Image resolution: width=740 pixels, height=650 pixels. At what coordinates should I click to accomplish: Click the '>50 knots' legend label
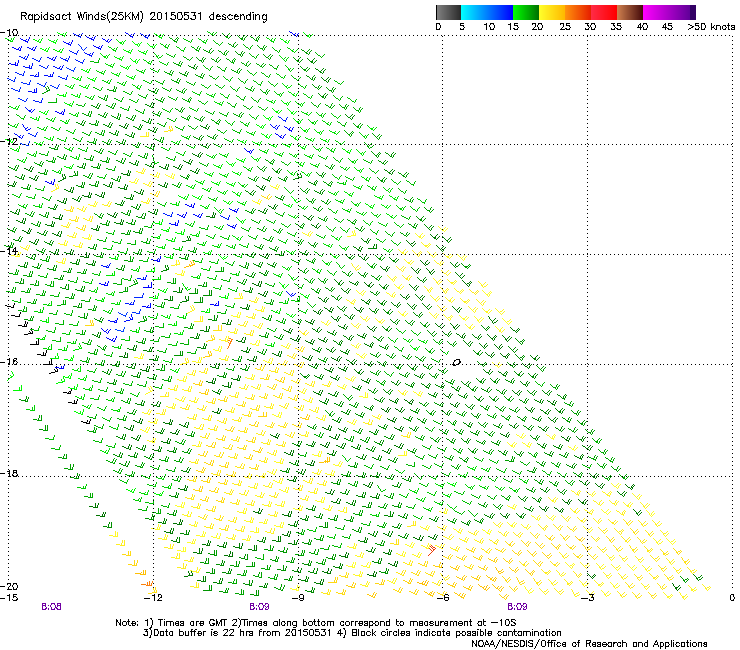711,27
